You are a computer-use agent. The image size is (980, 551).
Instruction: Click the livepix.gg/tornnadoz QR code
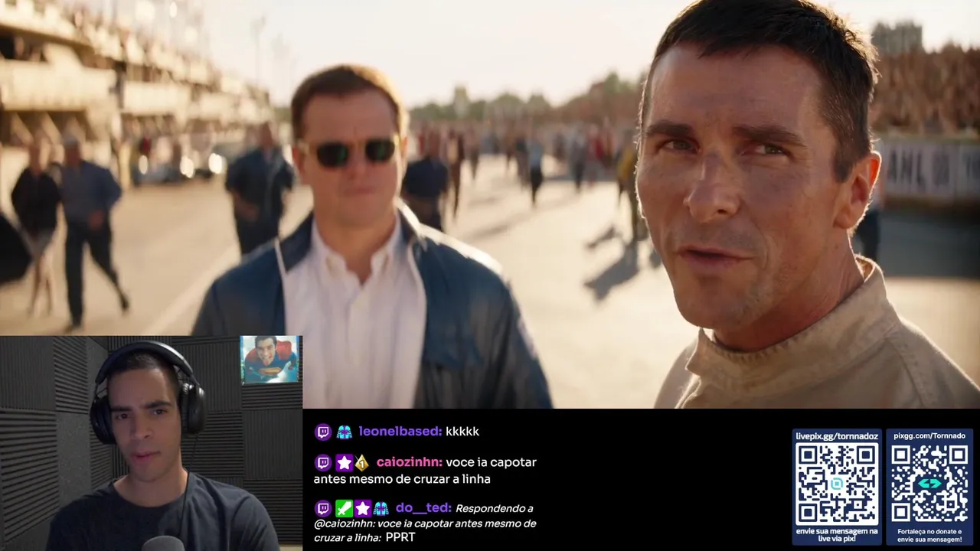pyautogui.click(x=837, y=484)
